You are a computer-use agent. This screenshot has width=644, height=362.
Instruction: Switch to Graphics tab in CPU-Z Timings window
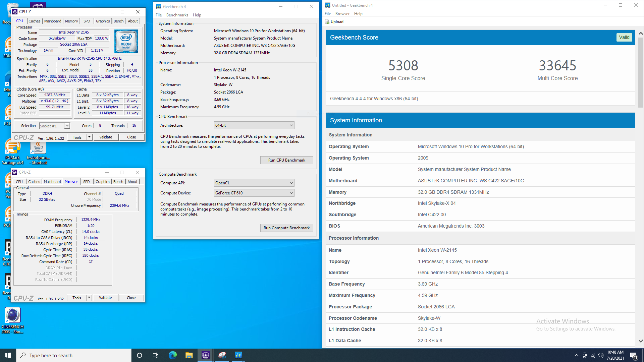tap(103, 182)
